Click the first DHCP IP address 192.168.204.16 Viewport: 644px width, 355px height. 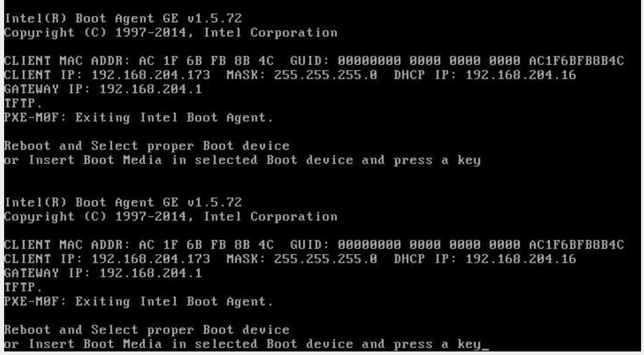[x=521, y=75]
